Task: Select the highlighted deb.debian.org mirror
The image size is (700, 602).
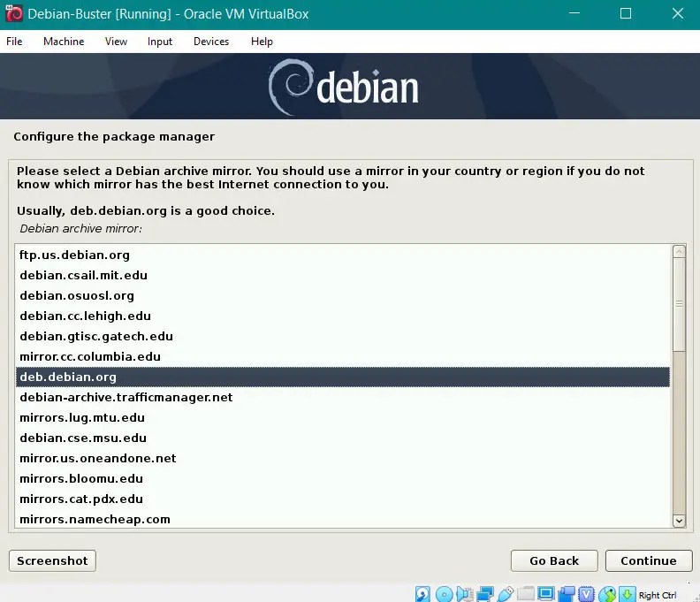Action: (343, 377)
